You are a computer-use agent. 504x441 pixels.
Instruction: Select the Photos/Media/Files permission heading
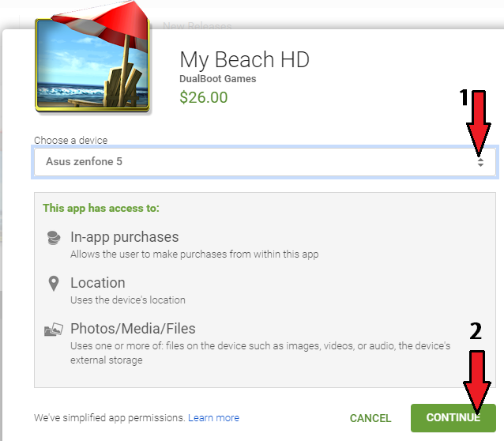click(133, 329)
